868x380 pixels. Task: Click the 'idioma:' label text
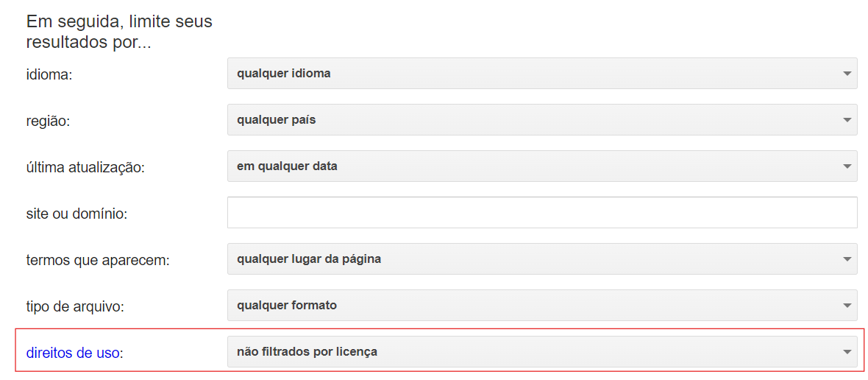50,74
